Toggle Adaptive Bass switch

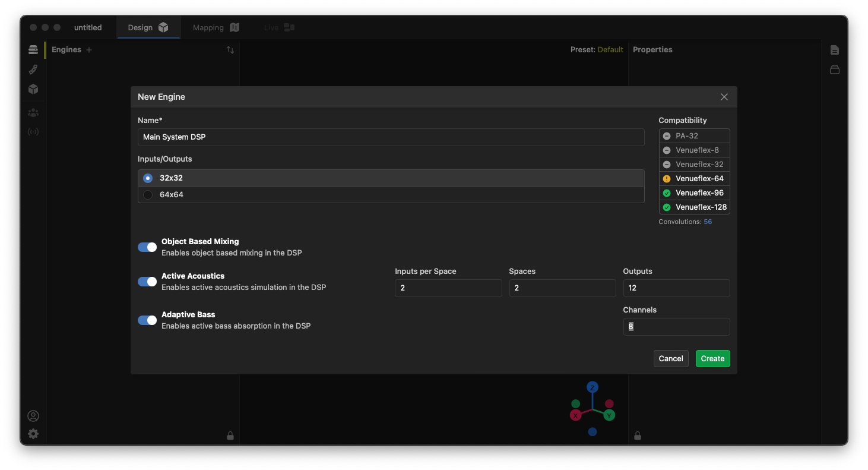tap(147, 320)
